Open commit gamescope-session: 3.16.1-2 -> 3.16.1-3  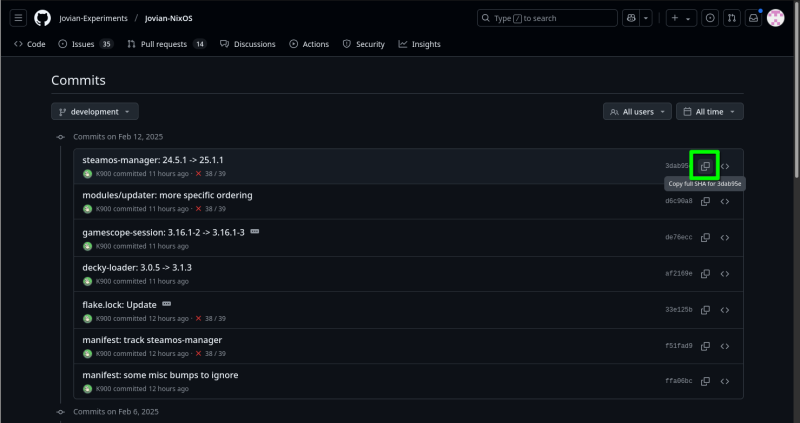[163, 233]
